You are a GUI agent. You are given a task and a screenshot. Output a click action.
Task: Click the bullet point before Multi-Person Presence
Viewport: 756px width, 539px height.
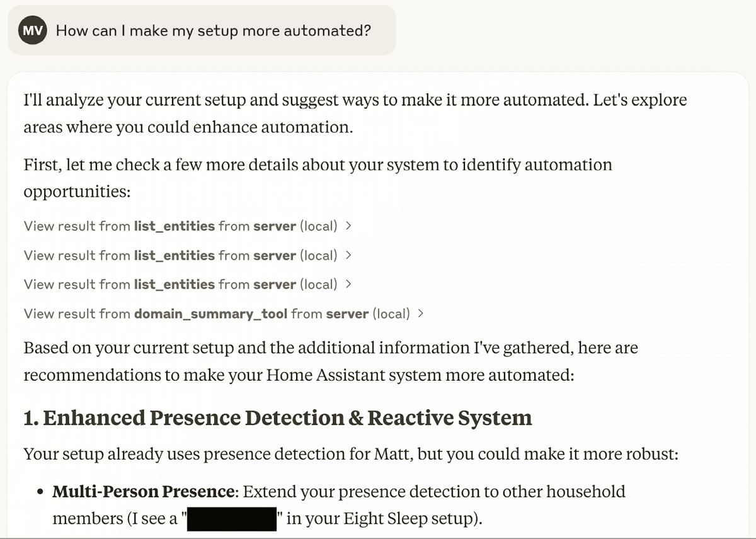[x=40, y=492]
